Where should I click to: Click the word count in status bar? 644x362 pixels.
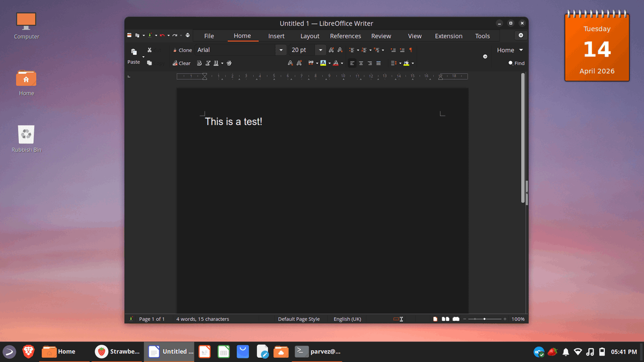pyautogui.click(x=203, y=319)
